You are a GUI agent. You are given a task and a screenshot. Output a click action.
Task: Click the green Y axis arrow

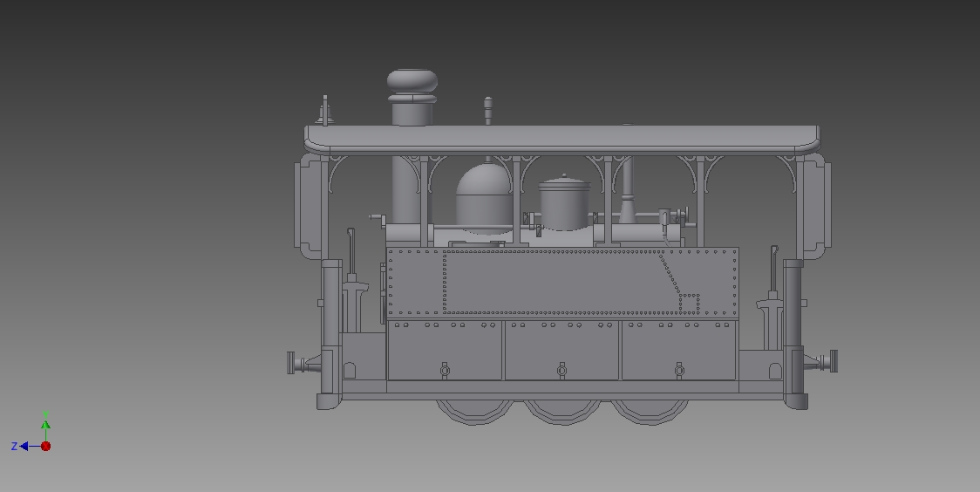point(45,425)
